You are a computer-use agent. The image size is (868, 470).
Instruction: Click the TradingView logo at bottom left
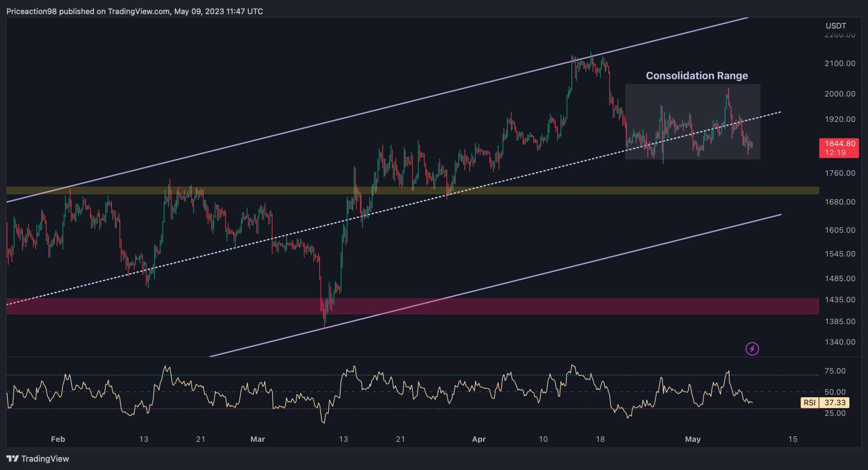(38, 459)
